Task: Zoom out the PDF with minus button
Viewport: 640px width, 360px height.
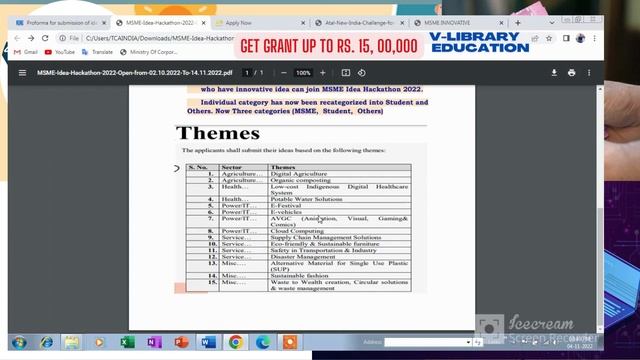Action: [284, 73]
